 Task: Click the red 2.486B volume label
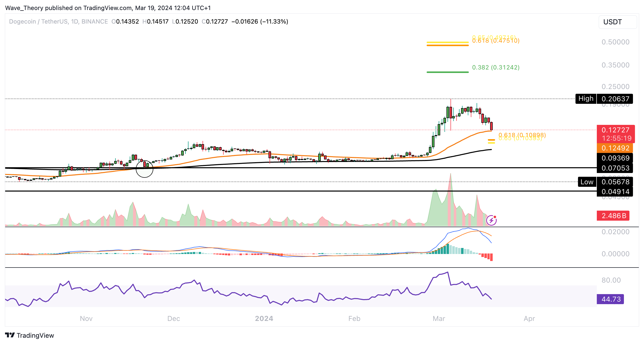tap(613, 216)
